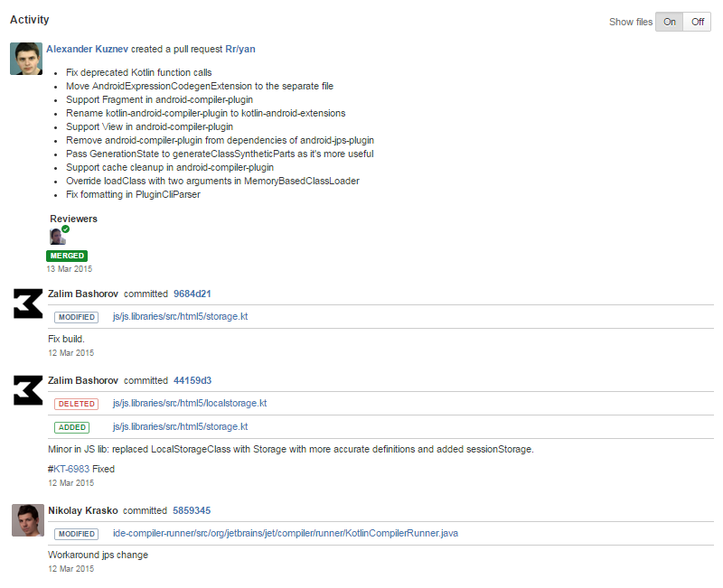Click Nikolay Krasko's avatar photo
This screenshot has width=723, height=588.
pyautogui.click(x=28, y=520)
